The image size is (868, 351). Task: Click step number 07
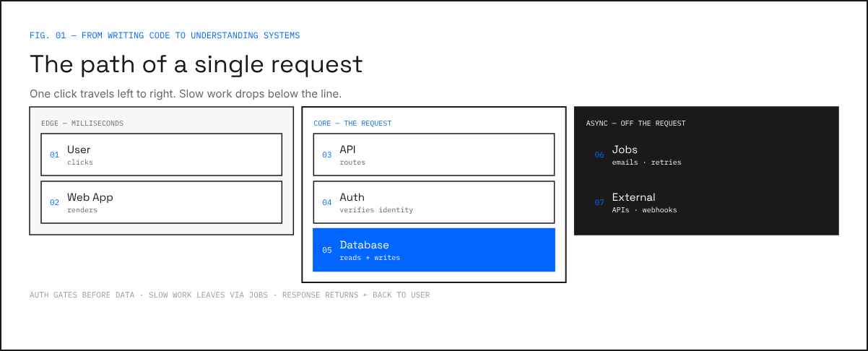tap(599, 203)
